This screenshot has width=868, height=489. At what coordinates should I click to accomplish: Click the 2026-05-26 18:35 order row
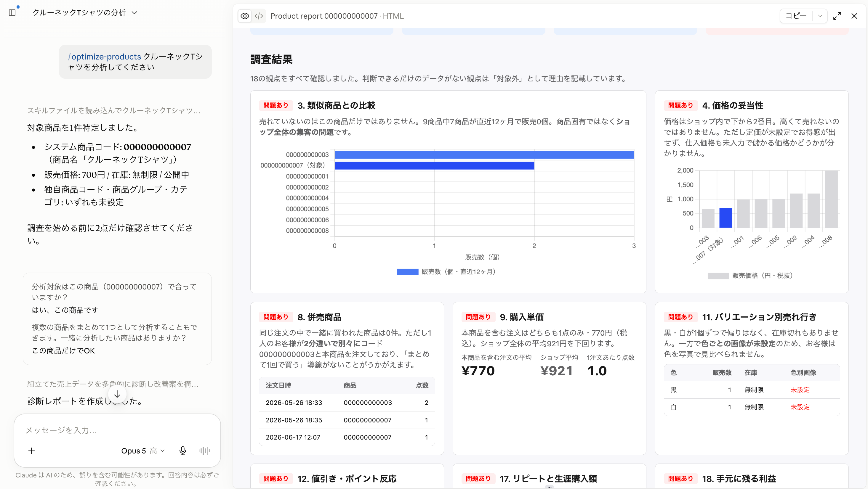click(347, 420)
